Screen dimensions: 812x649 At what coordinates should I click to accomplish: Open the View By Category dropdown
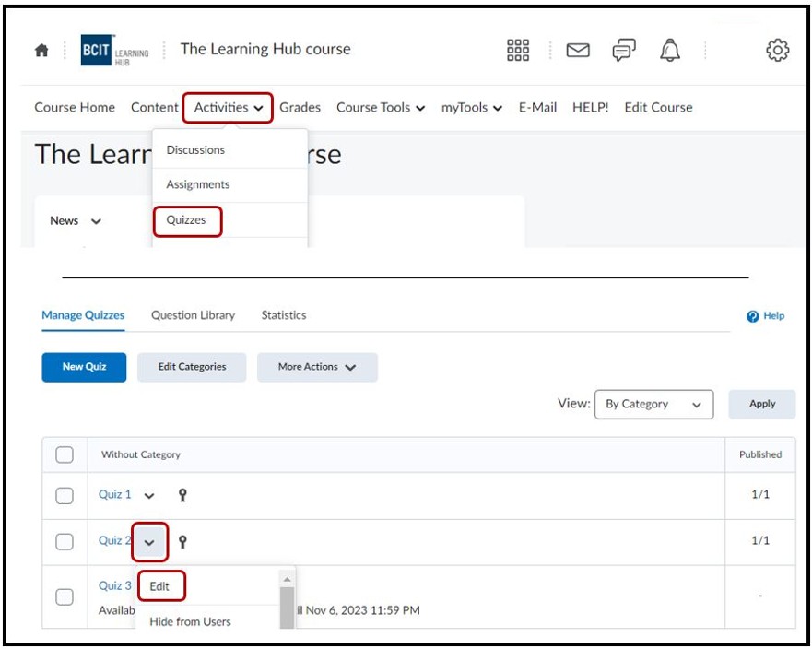(653, 404)
